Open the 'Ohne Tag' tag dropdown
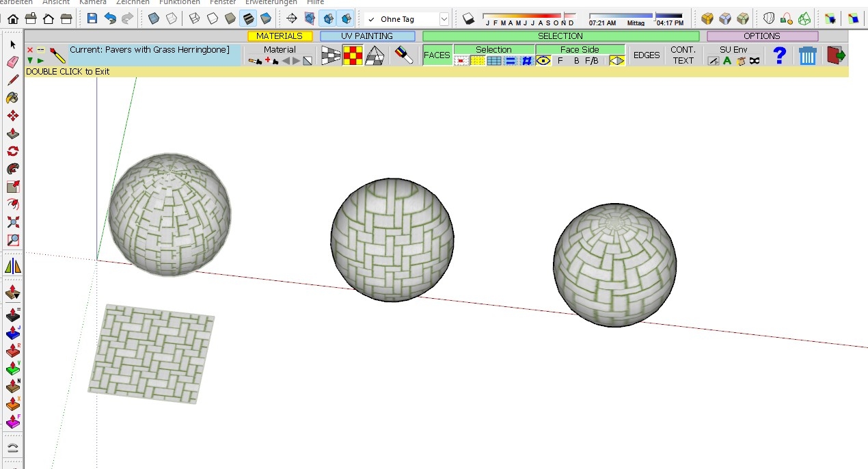Screen dimensions: 868x469 pos(444,19)
